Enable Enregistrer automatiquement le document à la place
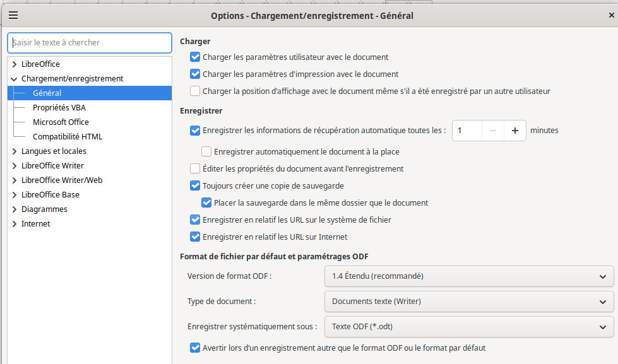This screenshot has width=618, height=364. click(x=206, y=151)
